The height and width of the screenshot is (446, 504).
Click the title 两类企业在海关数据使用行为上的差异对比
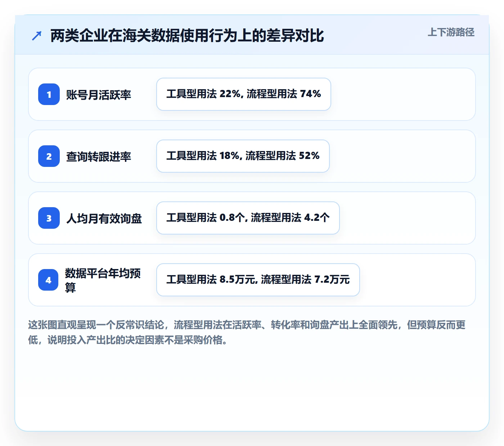187,36
